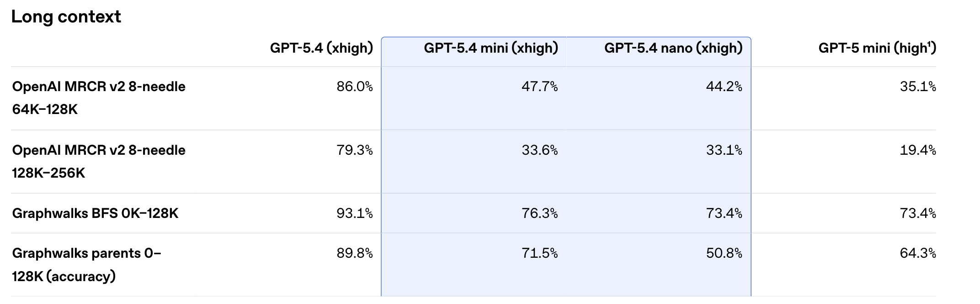Click the 86.0% value in the GPT-5.4 column
Image resolution: width=980 pixels, height=304 pixels.
click(x=355, y=87)
